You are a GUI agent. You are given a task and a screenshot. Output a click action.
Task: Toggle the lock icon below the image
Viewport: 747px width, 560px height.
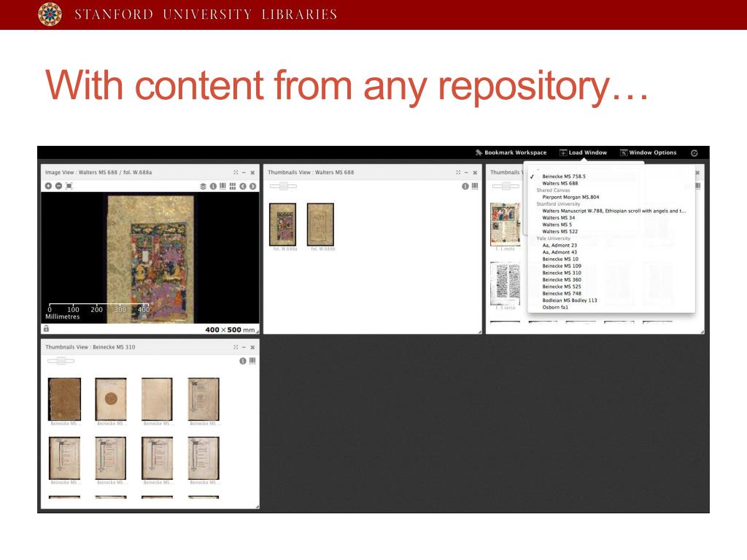pyautogui.click(x=46, y=329)
